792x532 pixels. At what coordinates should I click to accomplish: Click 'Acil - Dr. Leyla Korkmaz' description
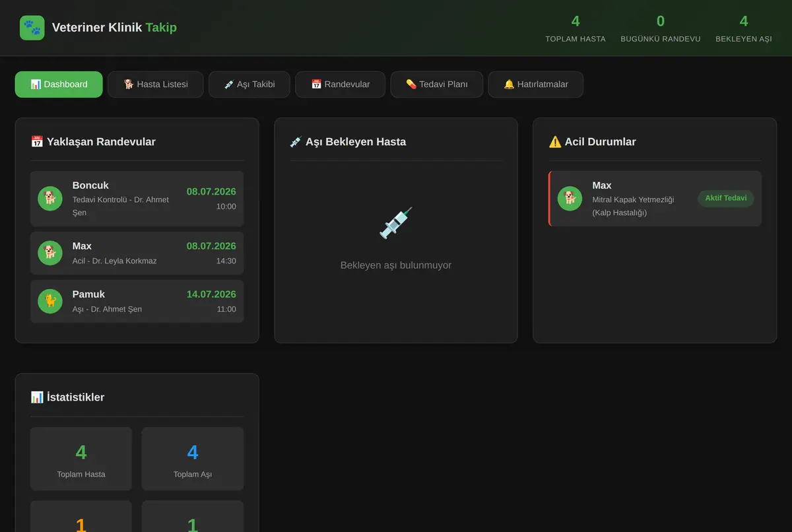point(115,261)
